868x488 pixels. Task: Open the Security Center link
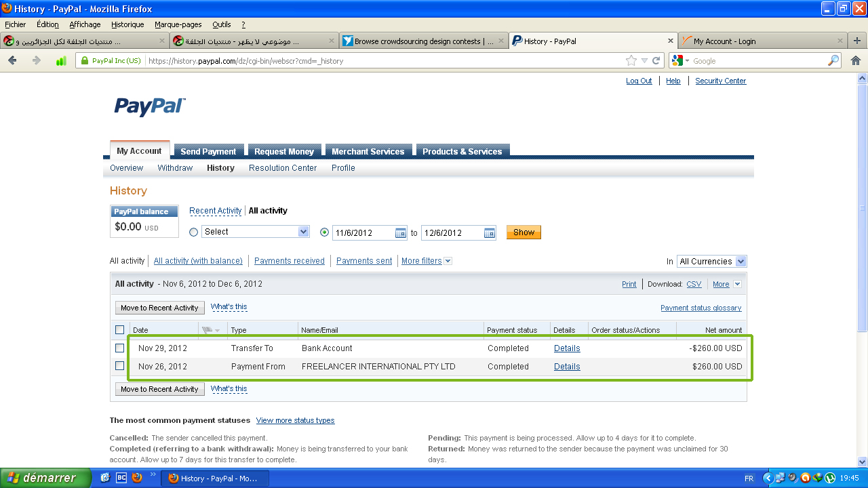click(x=720, y=81)
